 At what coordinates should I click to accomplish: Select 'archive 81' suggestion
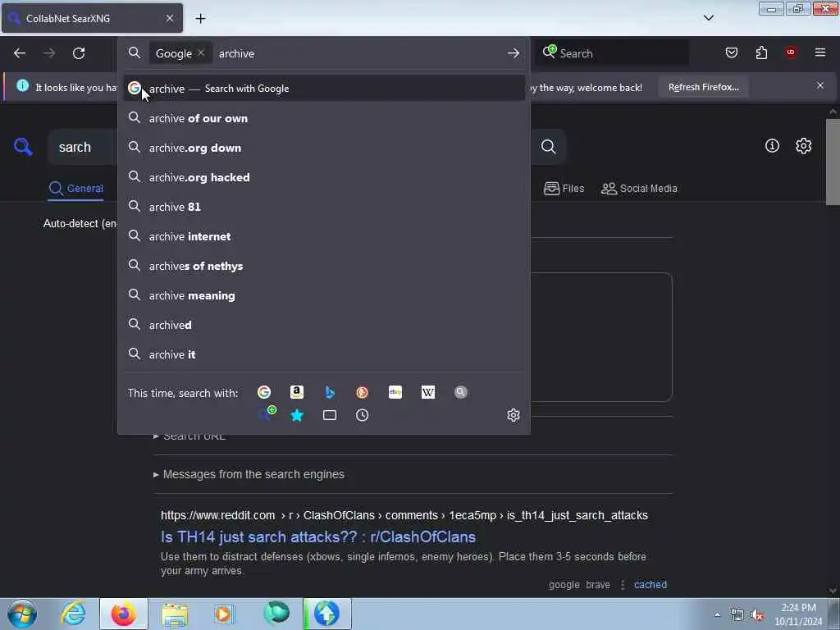tap(324, 207)
